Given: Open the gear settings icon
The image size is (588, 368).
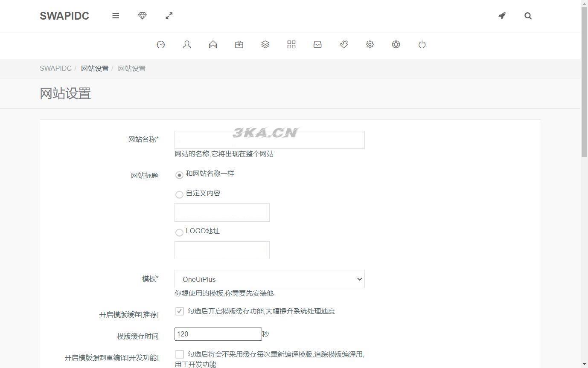Looking at the screenshot, I should coord(370,44).
